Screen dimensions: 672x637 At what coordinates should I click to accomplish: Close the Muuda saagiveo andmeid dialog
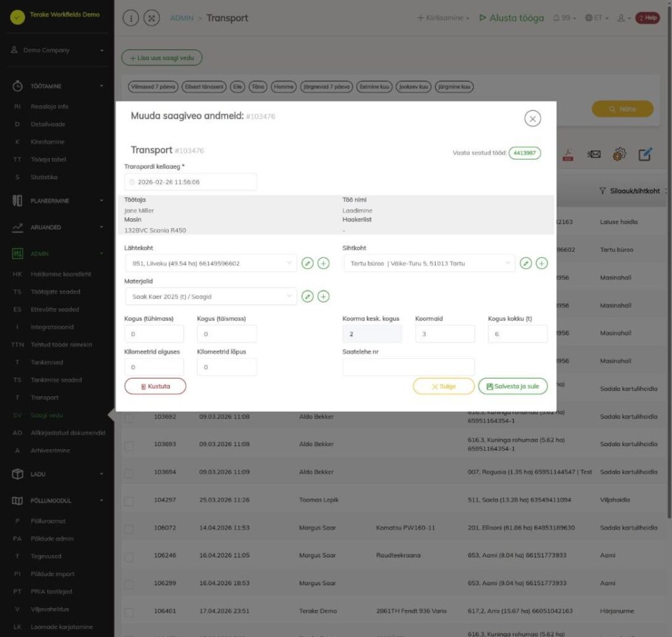pyautogui.click(x=532, y=119)
